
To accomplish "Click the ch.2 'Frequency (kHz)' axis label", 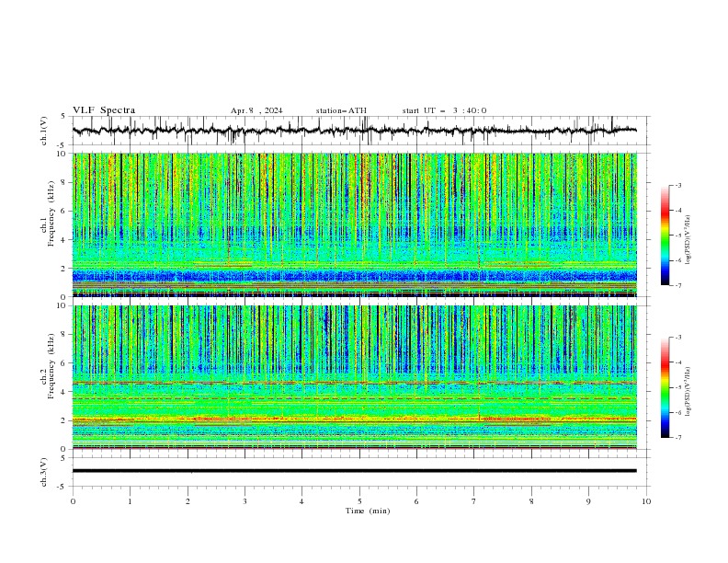I will [x=51, y=366].
